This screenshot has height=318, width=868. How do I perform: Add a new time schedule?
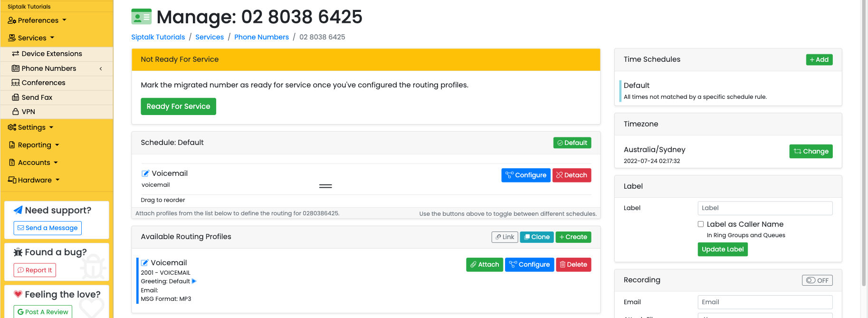pos(819,59)
